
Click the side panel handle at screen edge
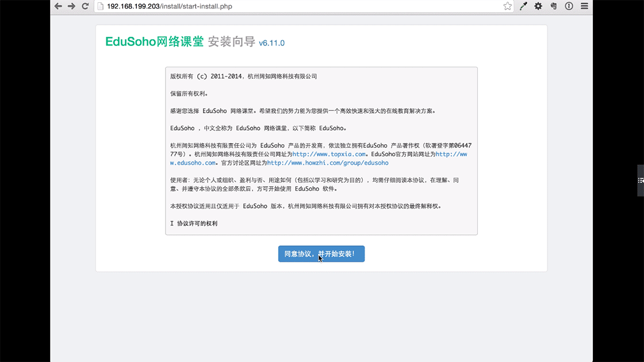[x=641, y=180]
